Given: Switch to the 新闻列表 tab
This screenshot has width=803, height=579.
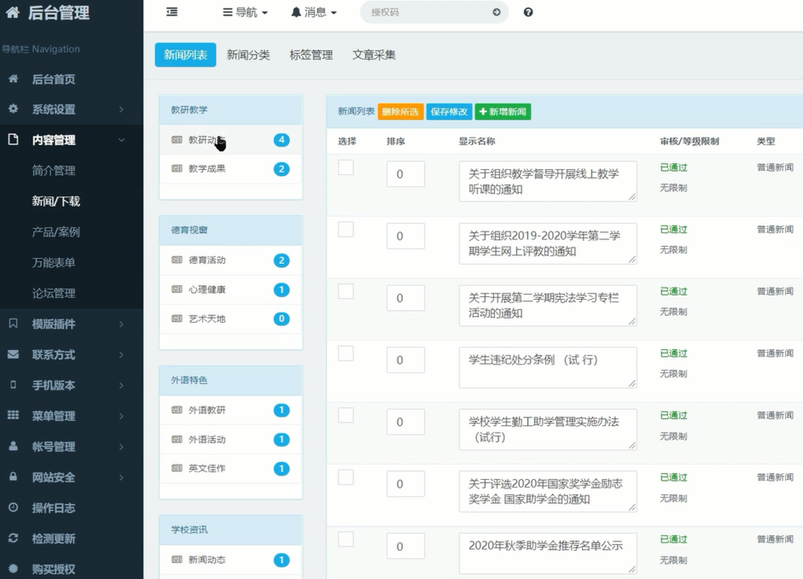Looking at the screenshot, I should click(x=185, y=55).
